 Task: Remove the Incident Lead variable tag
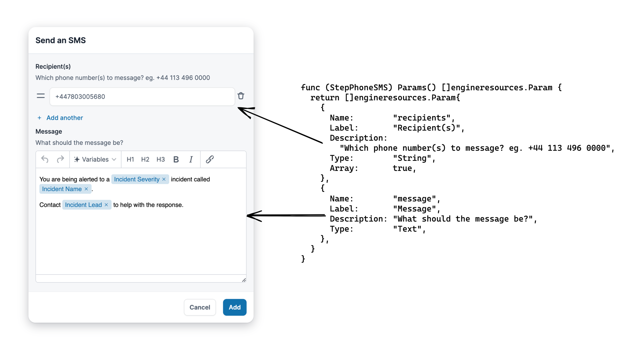[x=106, y=205]
